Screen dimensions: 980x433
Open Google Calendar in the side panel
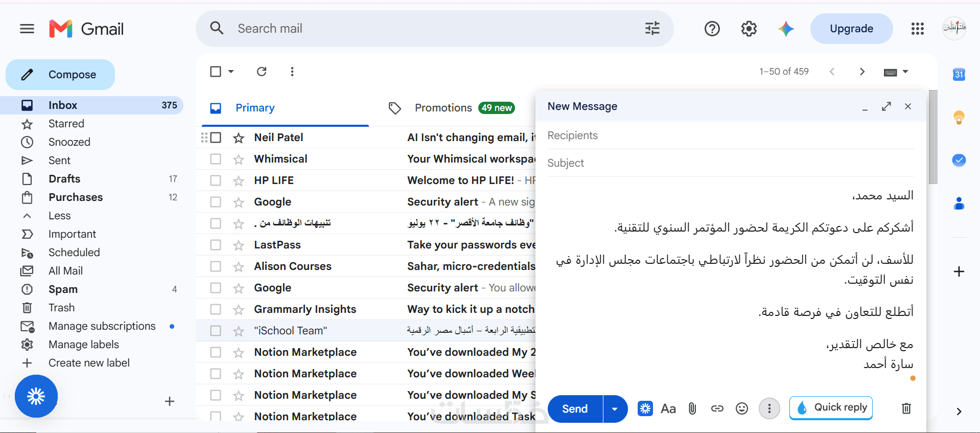click(959, 75)
